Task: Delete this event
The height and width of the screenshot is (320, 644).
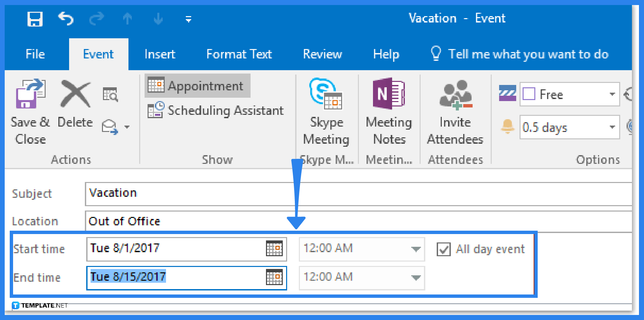Action: 75,104
